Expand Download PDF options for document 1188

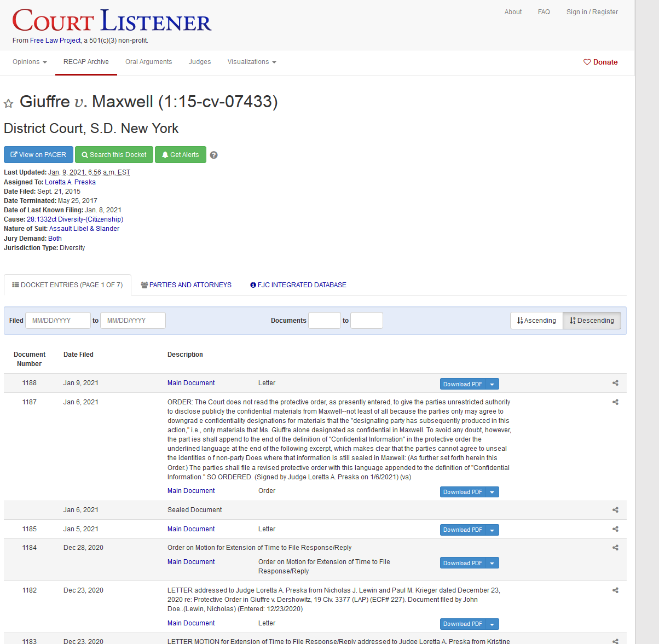click(x=492, y=384)
